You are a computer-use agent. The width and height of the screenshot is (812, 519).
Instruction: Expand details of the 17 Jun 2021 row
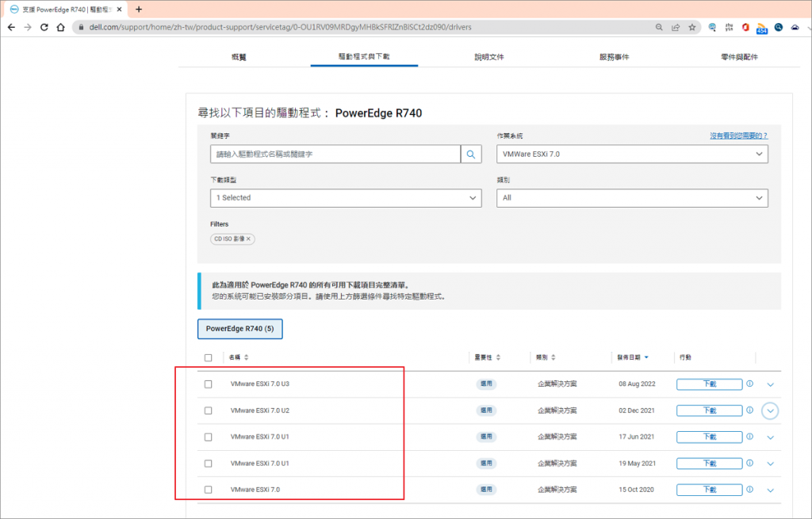tap(770, 437)
